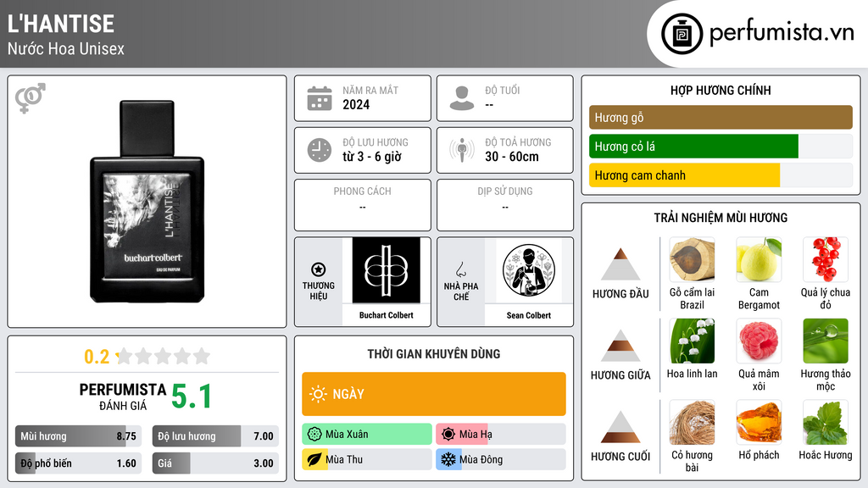Click the Mùa Thu season bar

(x=367, y=459)
